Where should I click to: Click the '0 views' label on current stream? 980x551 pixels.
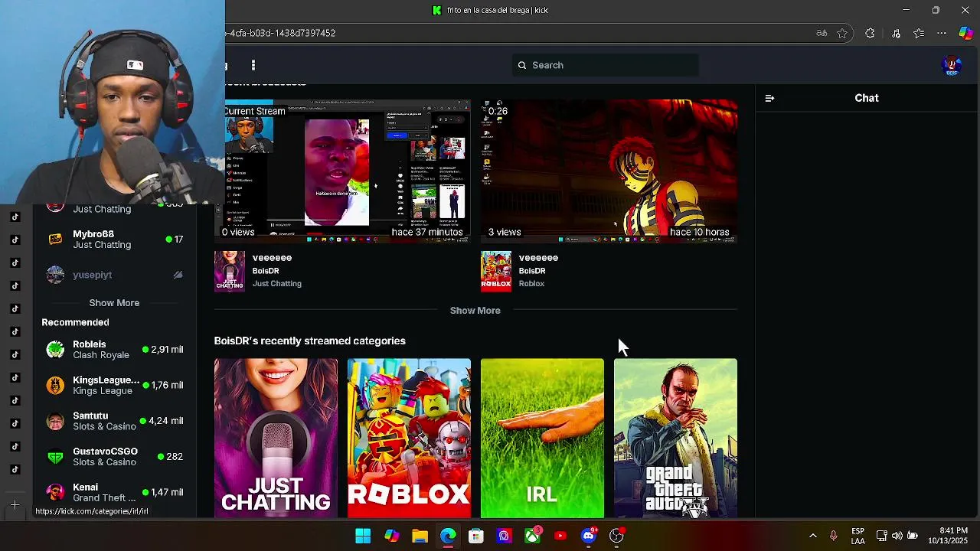tap(238, 232)
